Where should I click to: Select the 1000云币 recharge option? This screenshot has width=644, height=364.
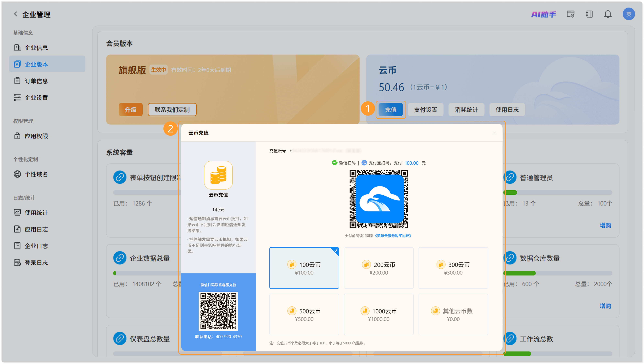(378, 314)
